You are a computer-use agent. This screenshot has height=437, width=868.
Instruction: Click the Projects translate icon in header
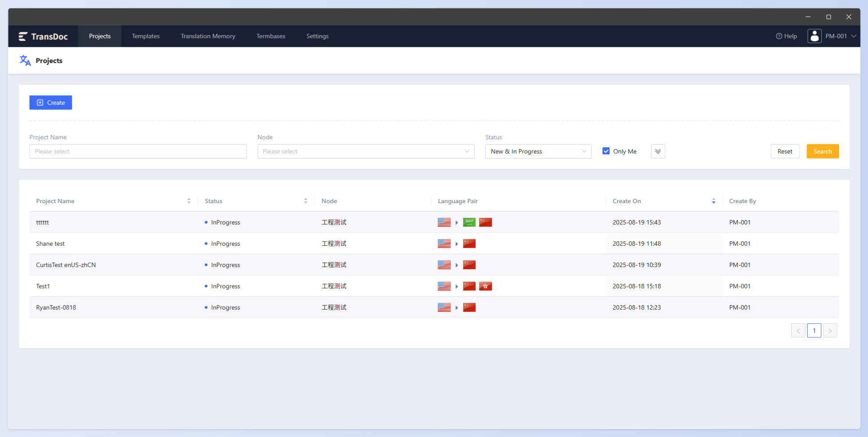pos(25,60)
